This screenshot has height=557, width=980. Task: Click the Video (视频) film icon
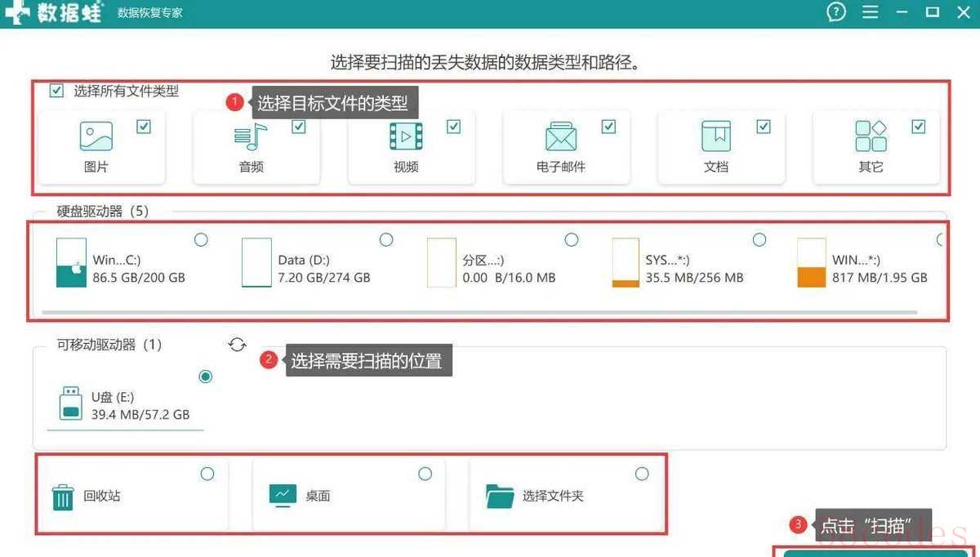click(406, 136)
